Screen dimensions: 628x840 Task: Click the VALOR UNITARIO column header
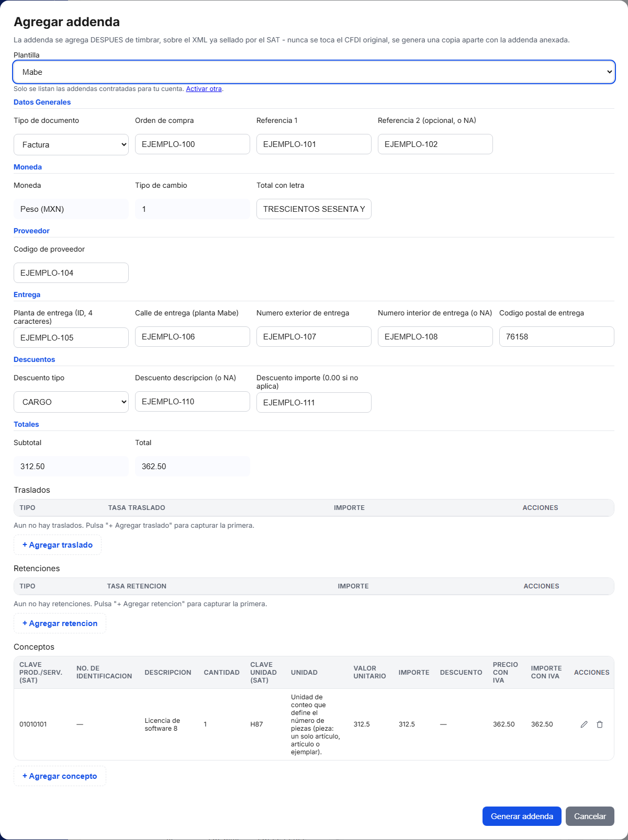click(369, 673)
